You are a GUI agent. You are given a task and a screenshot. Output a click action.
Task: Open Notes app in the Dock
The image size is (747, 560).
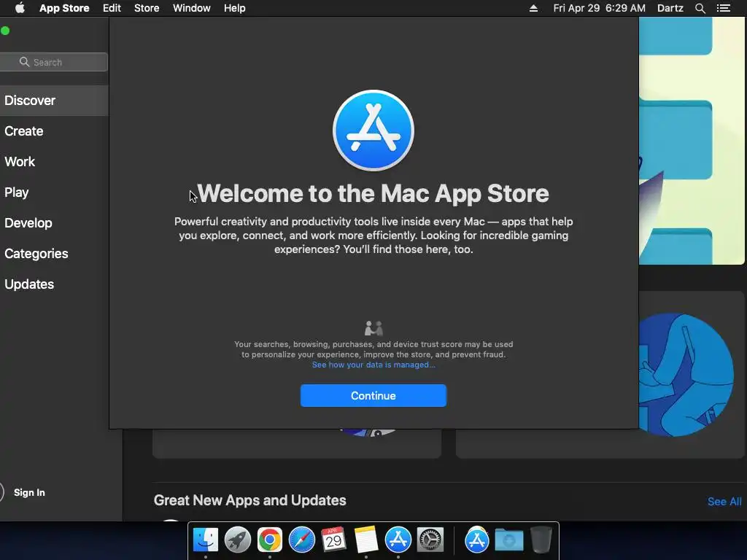(366, 540)
